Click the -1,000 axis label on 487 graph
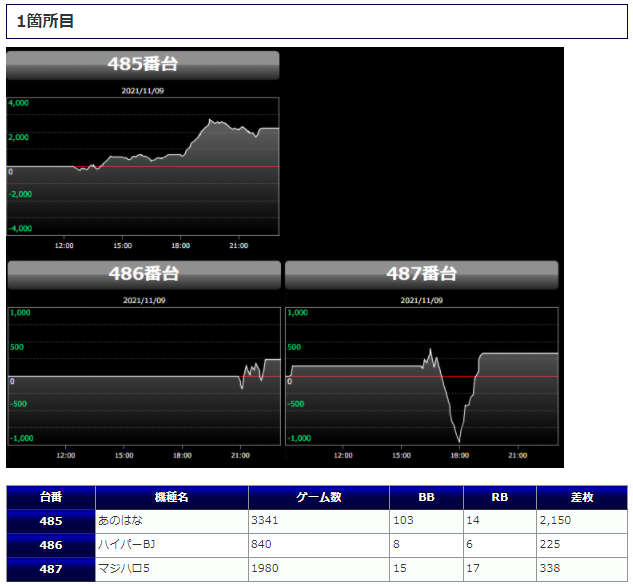Screen dimensions: 633x586 299,438
